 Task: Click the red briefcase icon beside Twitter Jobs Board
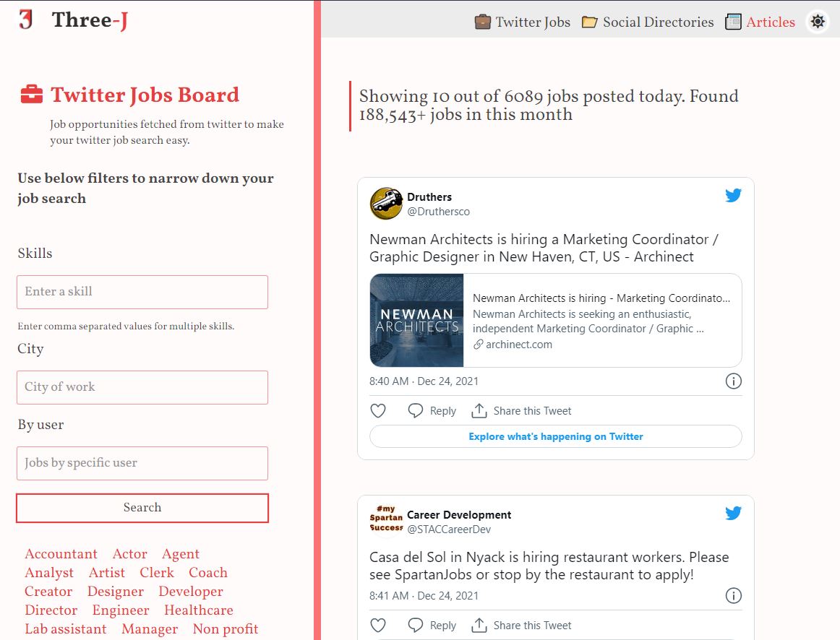click(32, 94)
